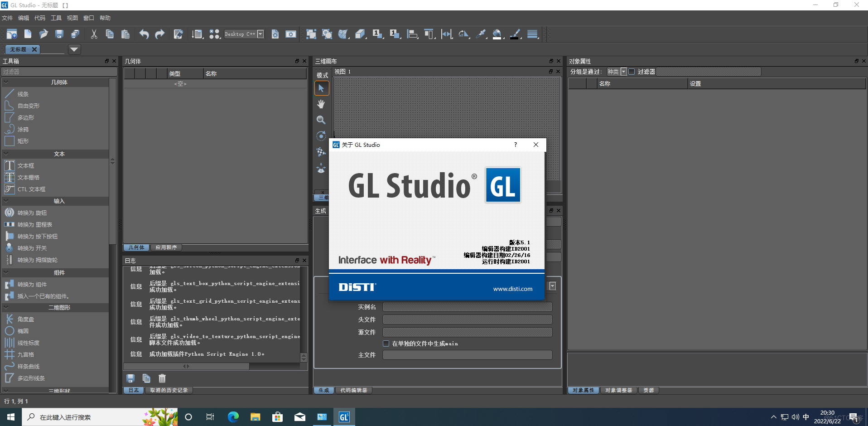868x426 pixels.
Task: Click the delete trash icon under the log
Action: (x=162, y=378)
